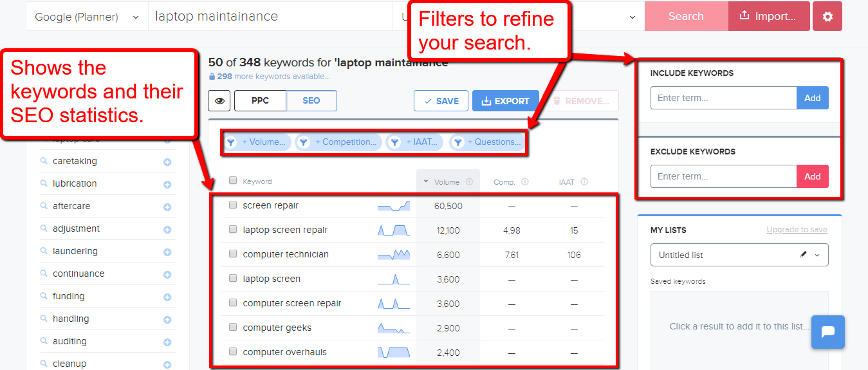The height and width of the screenshot is (370, 868).
Task: Focus the Exclude Keywords term field
Action: pos(723,176)
